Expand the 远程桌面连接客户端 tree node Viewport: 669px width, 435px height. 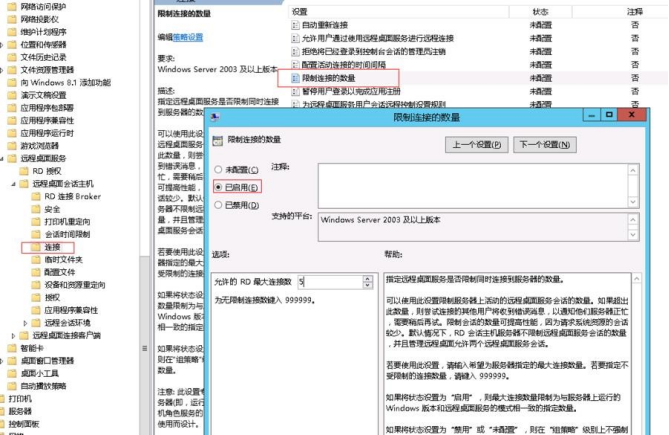[13, 336]
